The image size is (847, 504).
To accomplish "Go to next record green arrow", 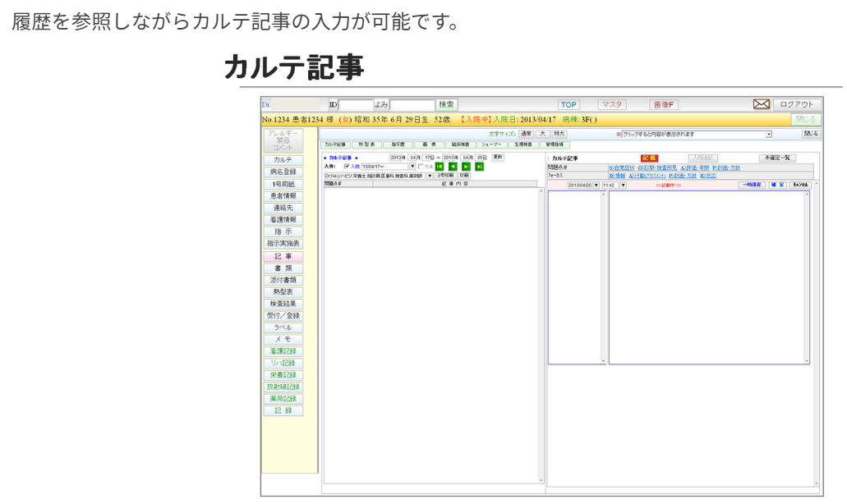I will coord(466,167).
